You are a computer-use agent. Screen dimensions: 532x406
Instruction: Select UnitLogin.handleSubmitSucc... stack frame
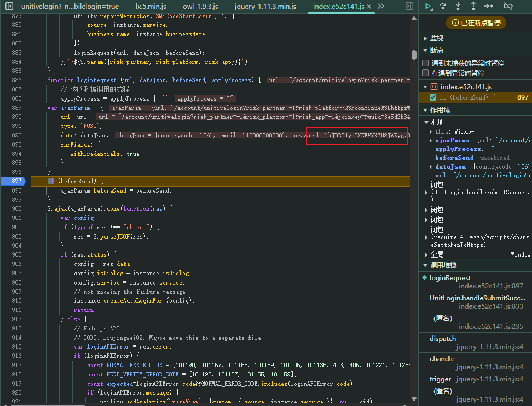pyautogui.click(x=476, y=302)
